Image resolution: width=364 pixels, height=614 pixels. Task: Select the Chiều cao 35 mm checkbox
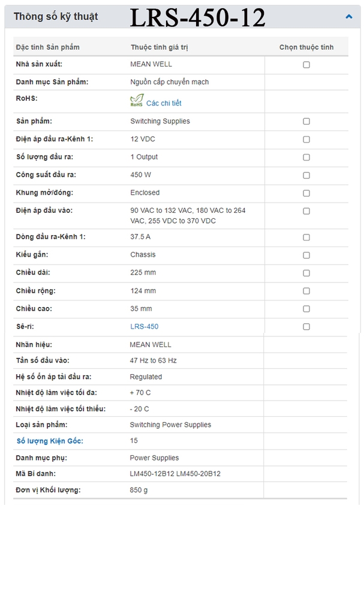[306, 309]
